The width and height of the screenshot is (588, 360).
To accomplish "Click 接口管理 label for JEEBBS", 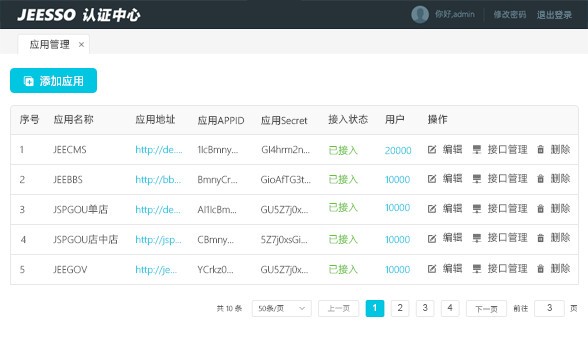I will 507,178.
